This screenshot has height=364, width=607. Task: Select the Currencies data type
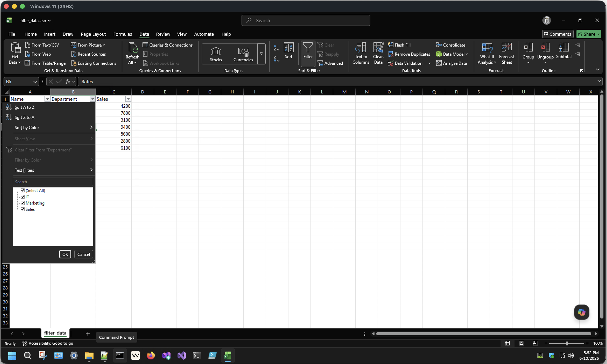pos(243,54)
